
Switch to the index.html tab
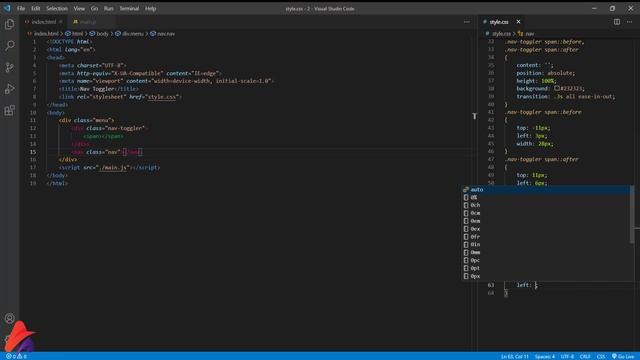[x=44, y=22]
